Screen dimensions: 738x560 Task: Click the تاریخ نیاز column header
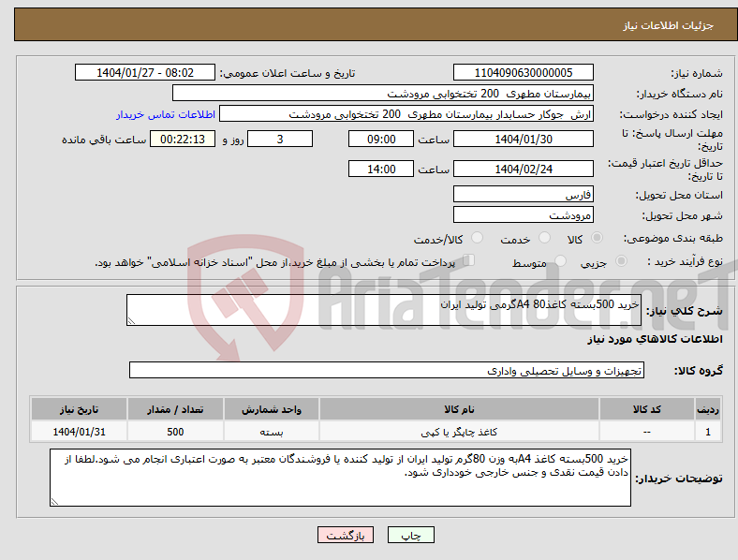point(79,409)
